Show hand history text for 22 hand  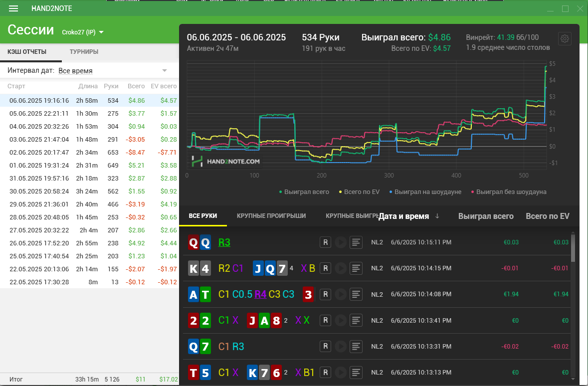click(x=356, y=320)
